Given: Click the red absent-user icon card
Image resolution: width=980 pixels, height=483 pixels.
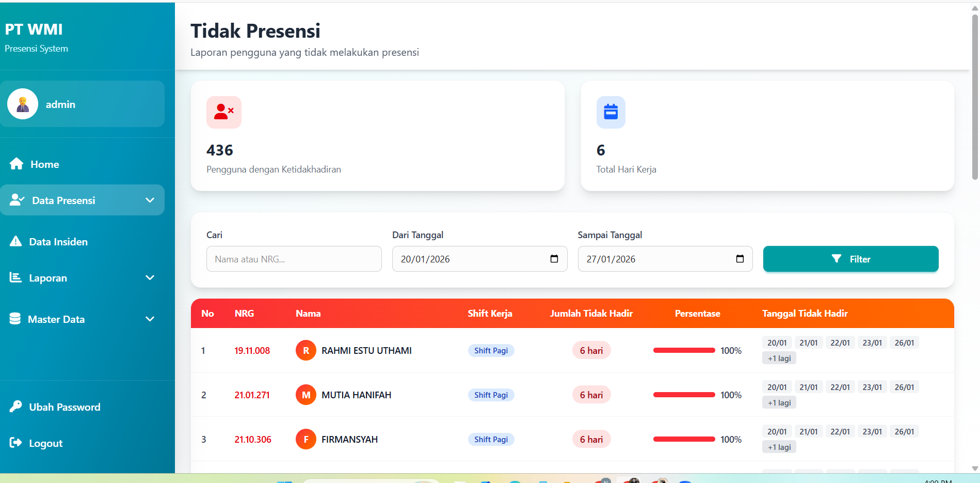Looking at the screenshot, I should click(223, 112).
